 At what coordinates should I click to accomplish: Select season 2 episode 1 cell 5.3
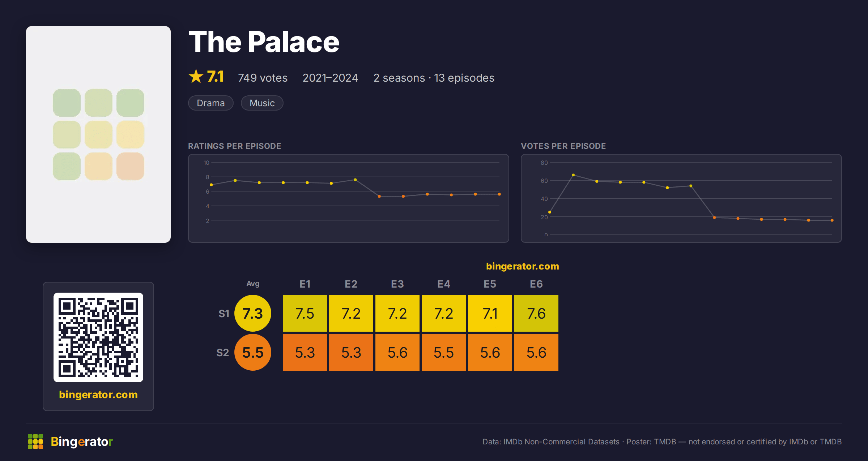[305, 352]
